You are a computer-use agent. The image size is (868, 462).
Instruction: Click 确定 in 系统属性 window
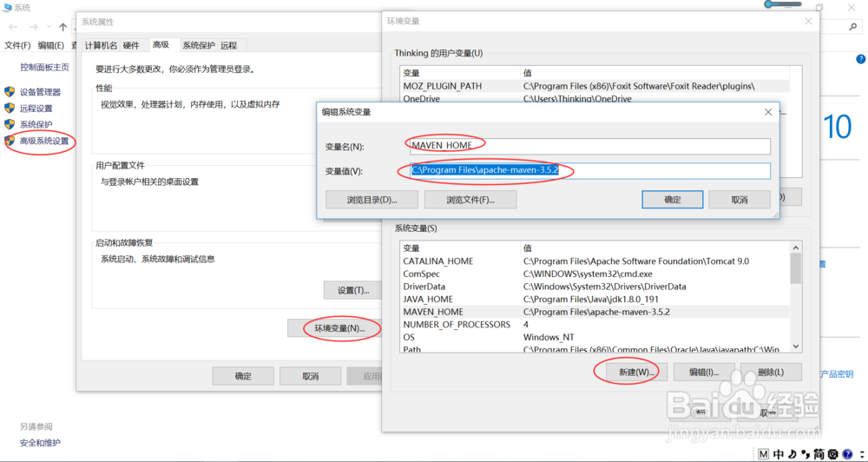pos(243,376)
